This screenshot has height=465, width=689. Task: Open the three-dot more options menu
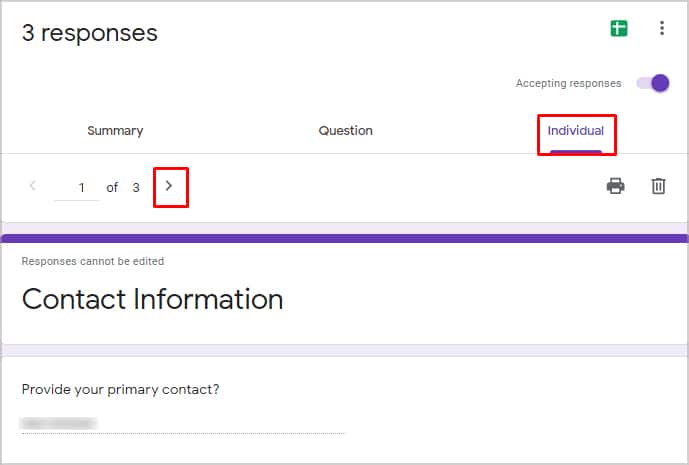click(x=661, y=28)
